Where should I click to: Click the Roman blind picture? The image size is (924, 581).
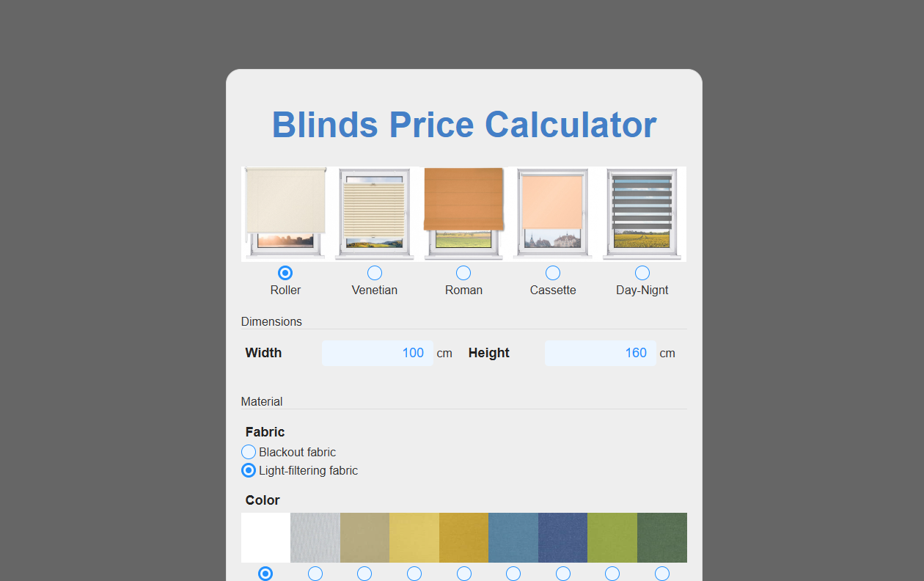click(463, 213)
